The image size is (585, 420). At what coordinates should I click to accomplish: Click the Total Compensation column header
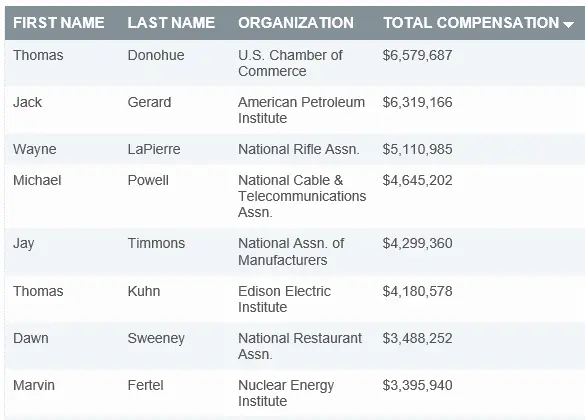[471, 23]
